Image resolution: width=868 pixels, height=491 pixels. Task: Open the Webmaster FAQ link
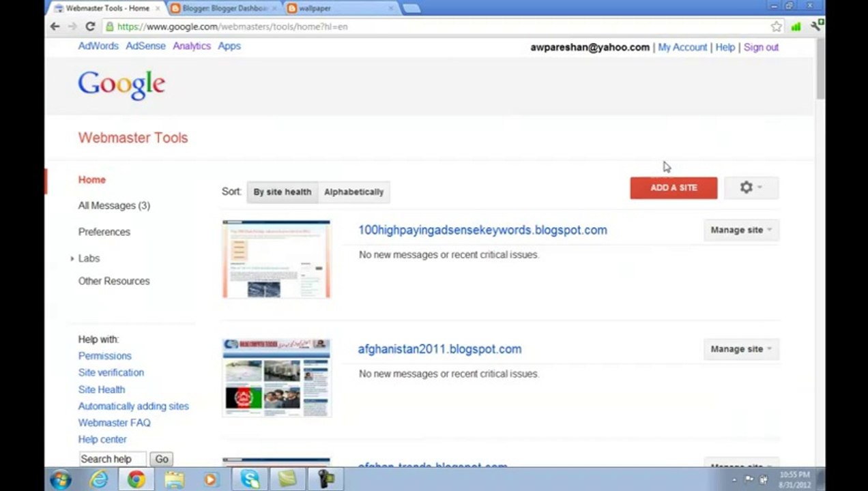[x=114, y=423]
